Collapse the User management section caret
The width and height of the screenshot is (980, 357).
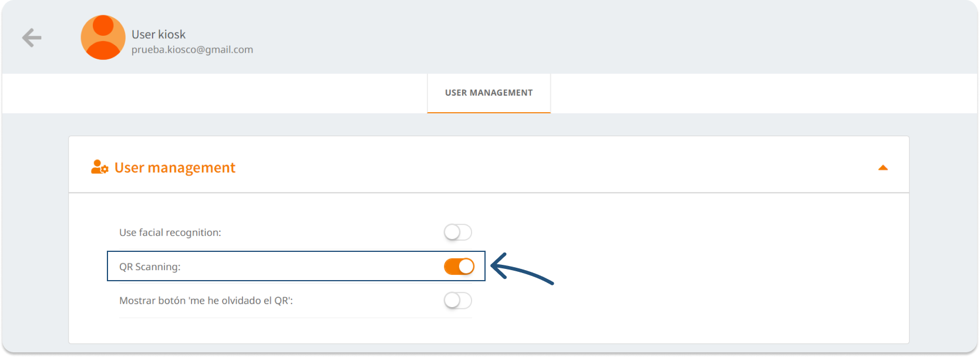point(883,168)
